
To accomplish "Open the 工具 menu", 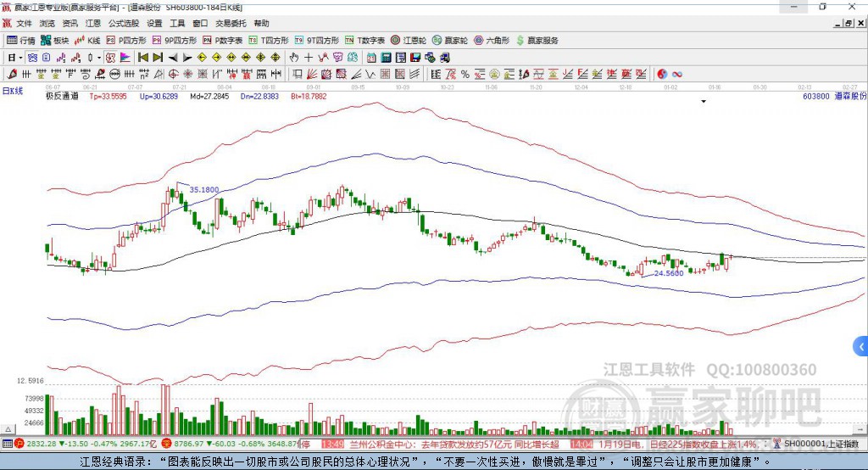I will pyautogui.click(x=177, y=23).
